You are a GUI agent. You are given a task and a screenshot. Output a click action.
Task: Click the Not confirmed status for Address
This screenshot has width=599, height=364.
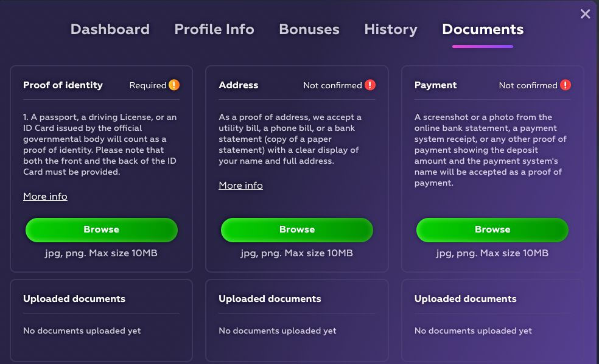332,86
